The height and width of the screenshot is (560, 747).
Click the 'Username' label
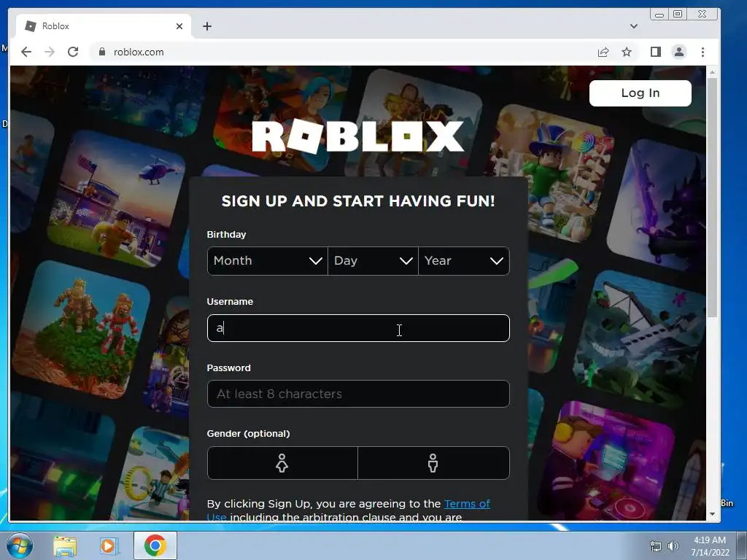pos(230,301)
